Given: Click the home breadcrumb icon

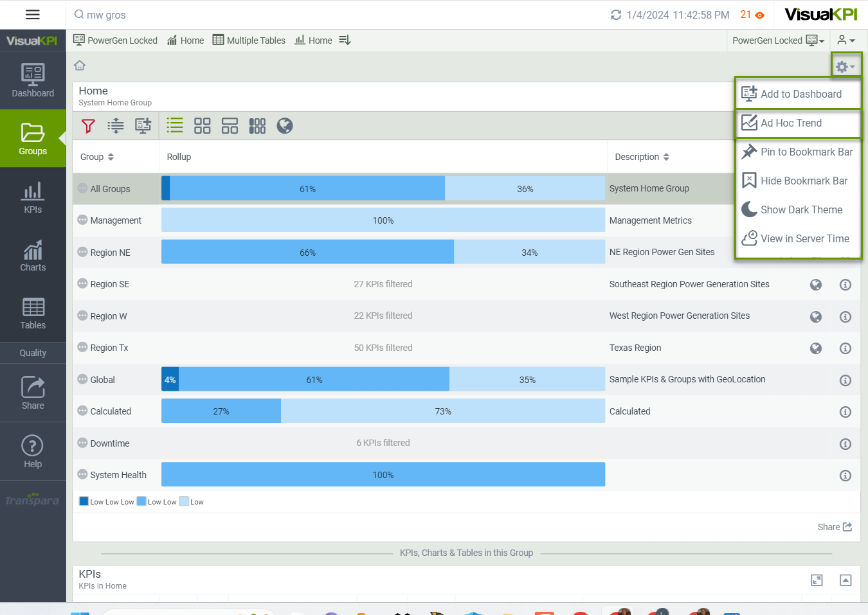Looking at the screenshot, I should 80,66.
